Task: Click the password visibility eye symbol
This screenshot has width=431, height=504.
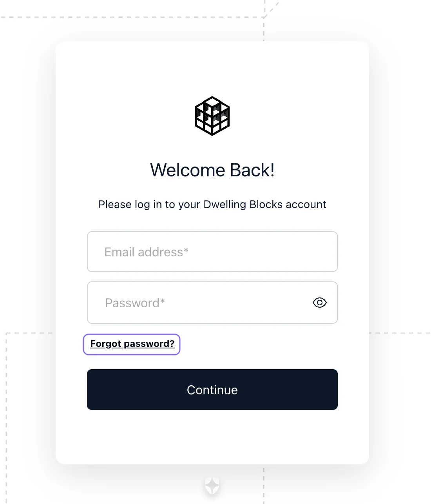Action: (x=319, y=303)
